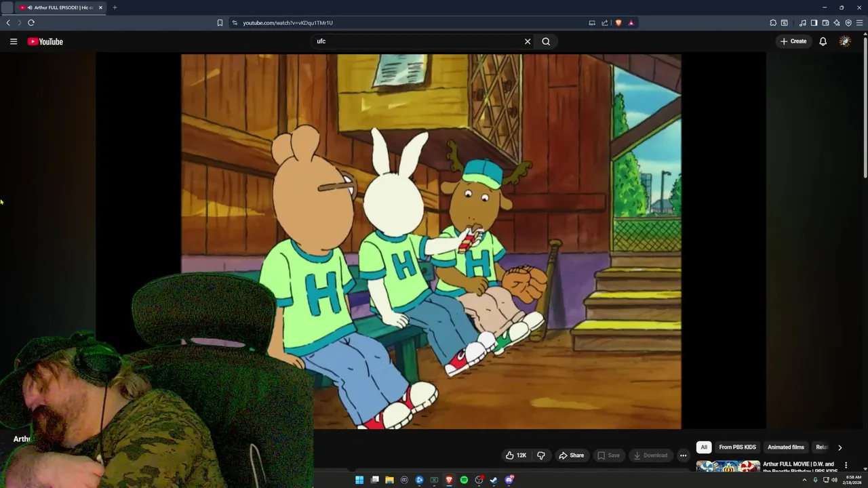Screen dimensions: 868x488
Task: Select the Animated films chip
Action: [x=785, y=447]
